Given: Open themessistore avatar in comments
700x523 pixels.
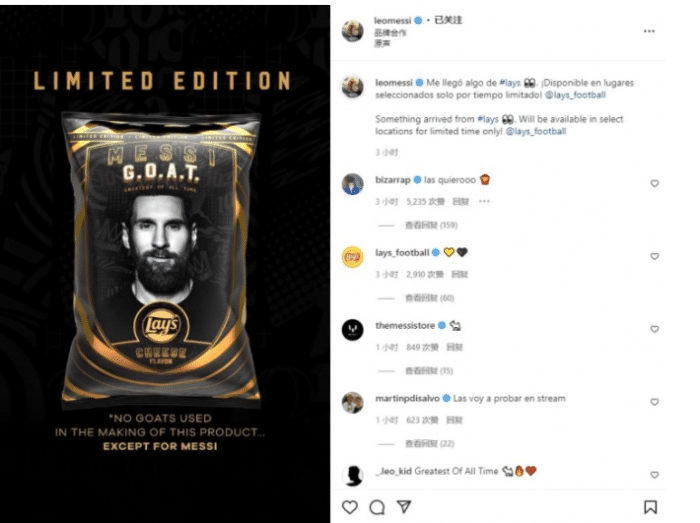Looking at the screenshot, I should [353, 330].
